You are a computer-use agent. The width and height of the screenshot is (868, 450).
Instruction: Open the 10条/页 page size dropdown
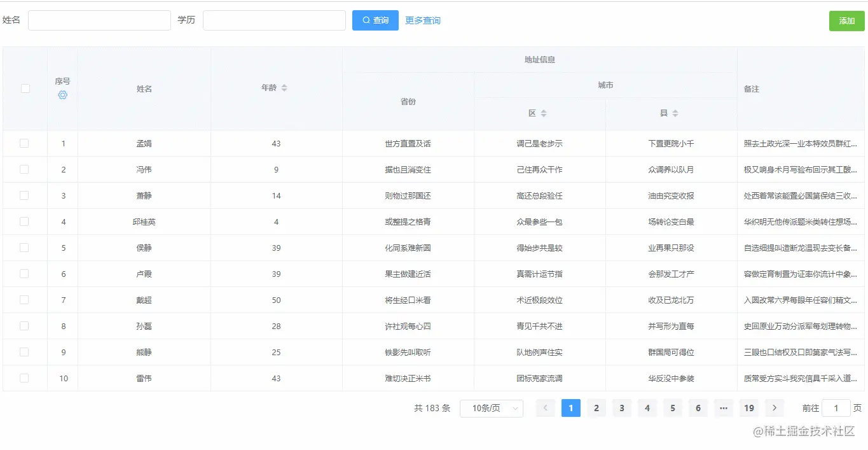tap(491, 408)
